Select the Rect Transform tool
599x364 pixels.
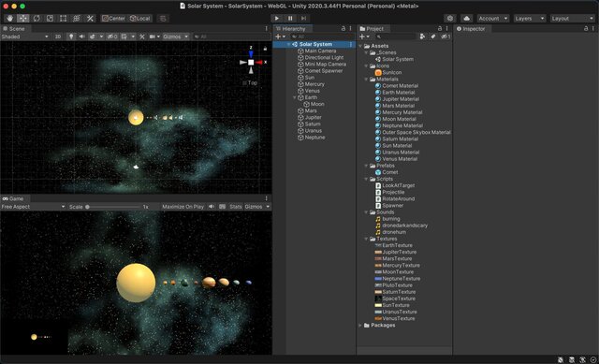click(x=63, y=19)
